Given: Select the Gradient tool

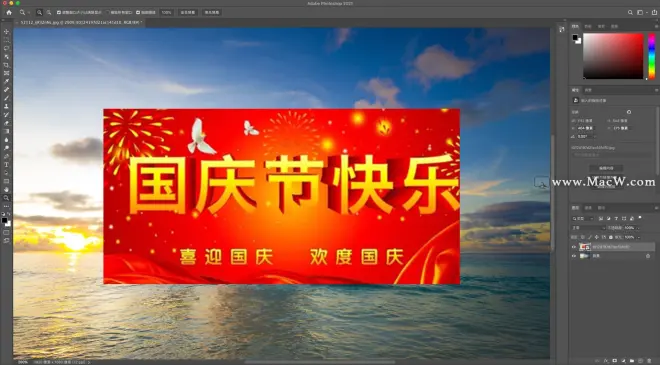Looking at the screenshot, I should (6, 131).
